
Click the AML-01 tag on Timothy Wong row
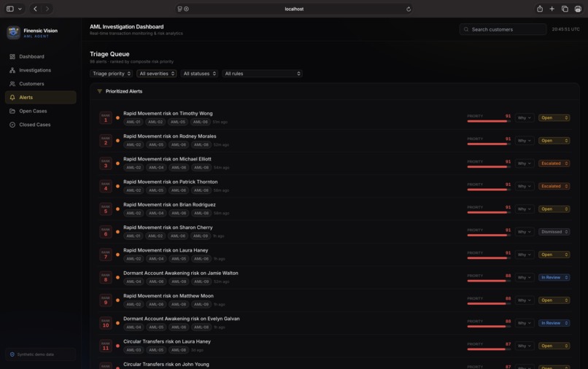pos(133,122)
